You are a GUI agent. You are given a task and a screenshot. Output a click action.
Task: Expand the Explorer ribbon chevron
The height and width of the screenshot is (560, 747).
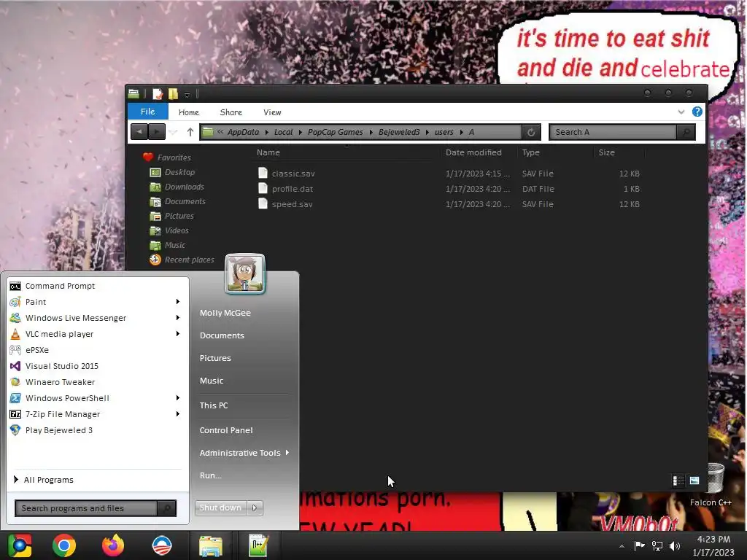(x=681, y=112)
